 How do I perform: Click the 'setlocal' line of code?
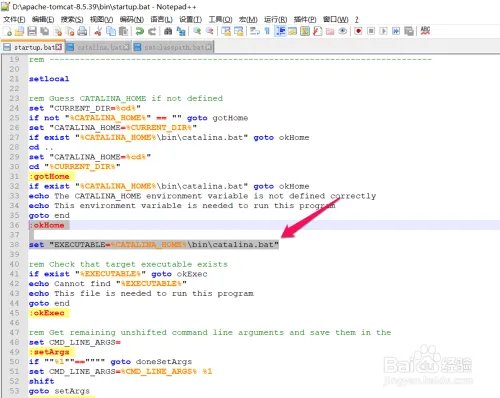click(49, 79)
